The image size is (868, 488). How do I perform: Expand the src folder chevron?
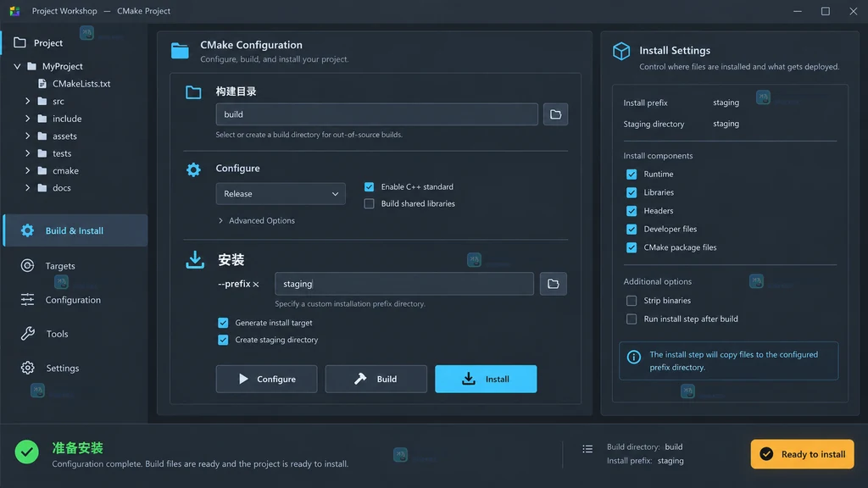(x=28, y=102)
